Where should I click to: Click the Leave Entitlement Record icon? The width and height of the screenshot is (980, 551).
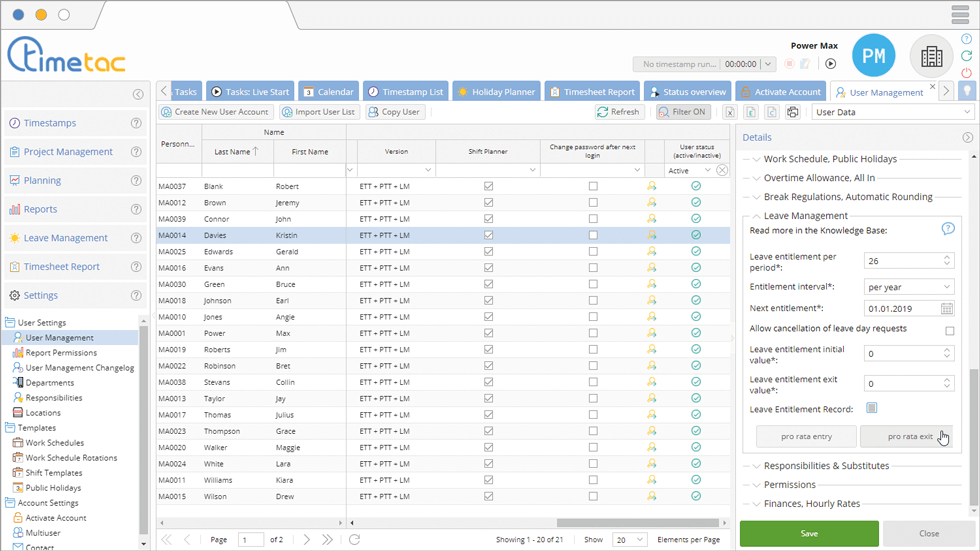[871, 408]
